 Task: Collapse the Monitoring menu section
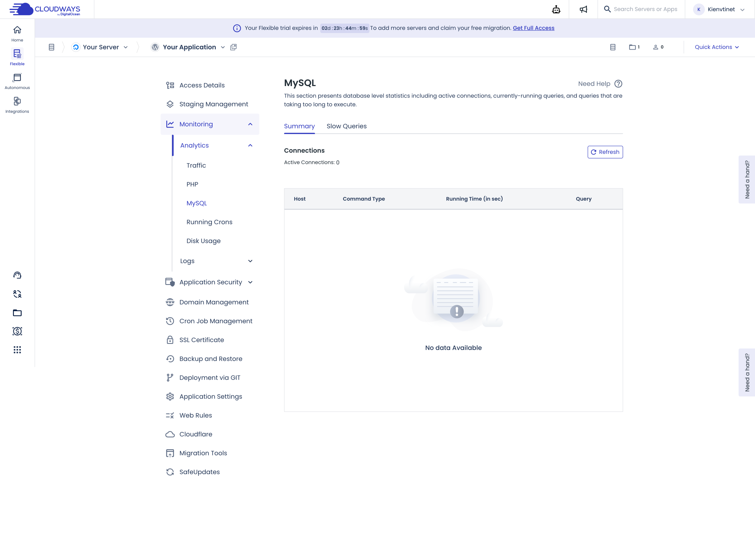250,124
